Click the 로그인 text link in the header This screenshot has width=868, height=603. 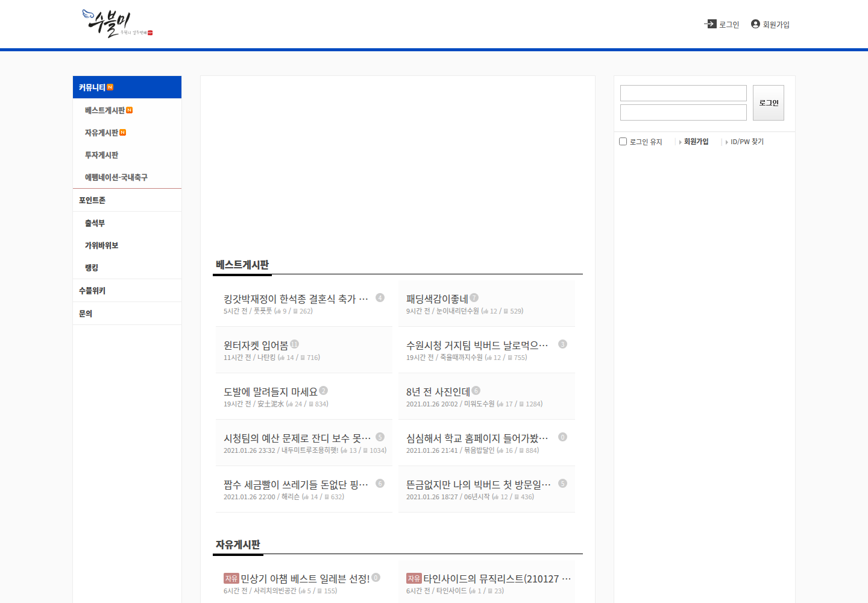coord(729,25)
